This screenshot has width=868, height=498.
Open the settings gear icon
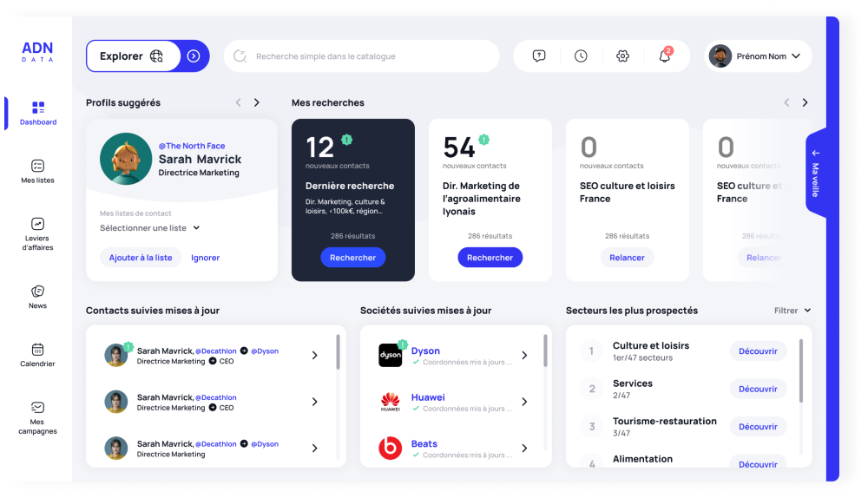(x=622, y=56)
